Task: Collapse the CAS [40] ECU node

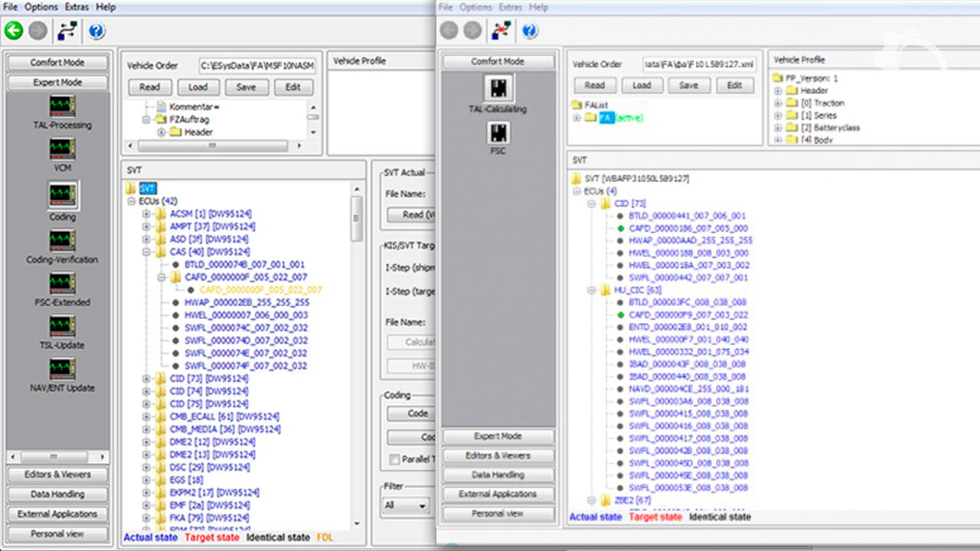Action: (147, 252)
